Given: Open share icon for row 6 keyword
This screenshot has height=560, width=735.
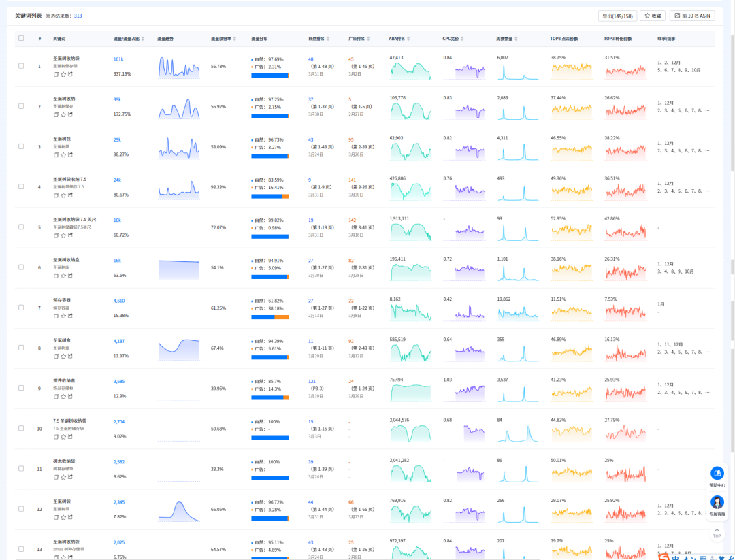Looking at the screenshot, I should click(x=70, y=276).
